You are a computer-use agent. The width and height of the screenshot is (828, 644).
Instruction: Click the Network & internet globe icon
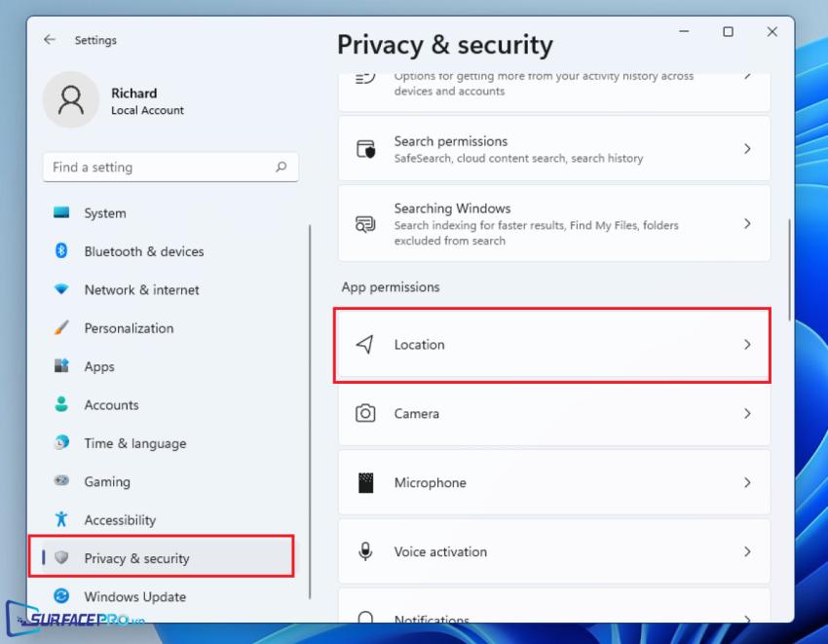pos(63,289)
